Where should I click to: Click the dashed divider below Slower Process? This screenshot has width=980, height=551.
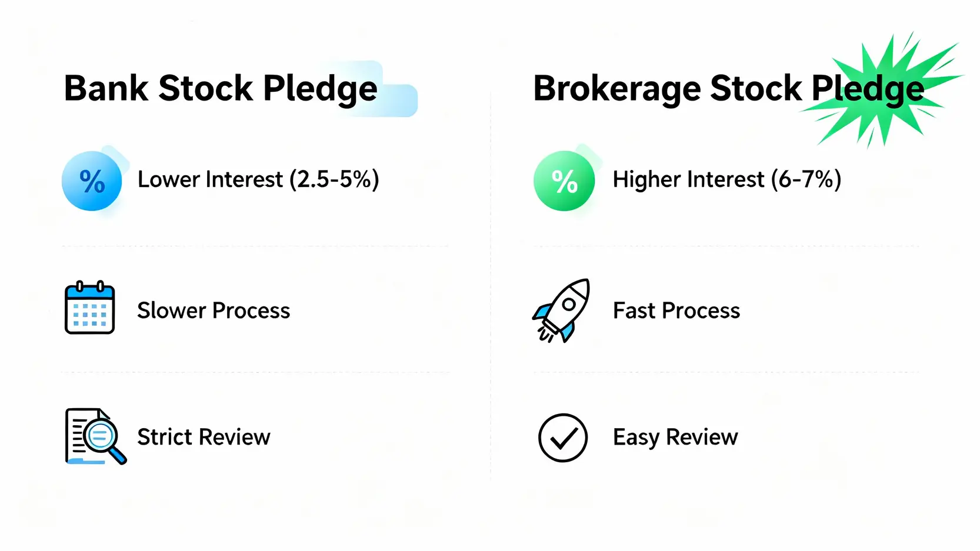click(256, 372)
